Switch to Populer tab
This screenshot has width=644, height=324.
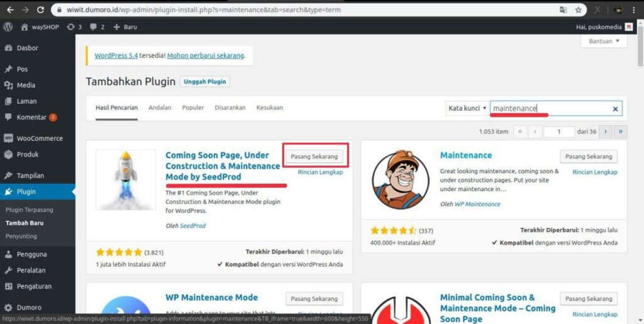click(193, 108)
